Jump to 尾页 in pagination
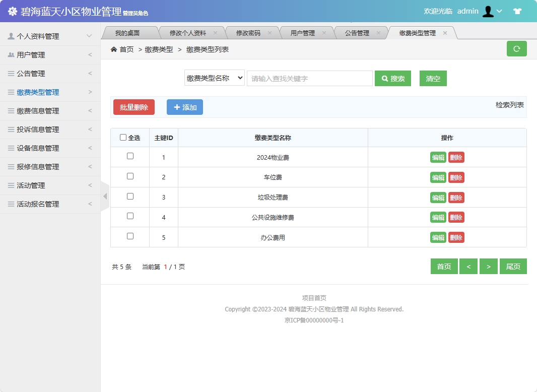The image size is (537, 392). point(513,266)
